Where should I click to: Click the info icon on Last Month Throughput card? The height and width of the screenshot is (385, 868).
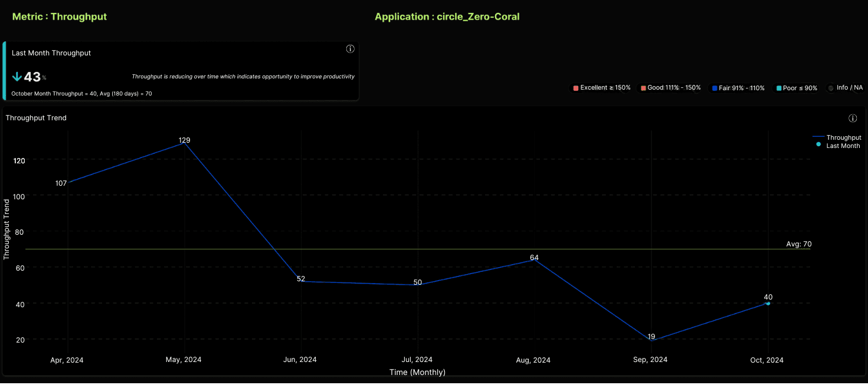350,49
